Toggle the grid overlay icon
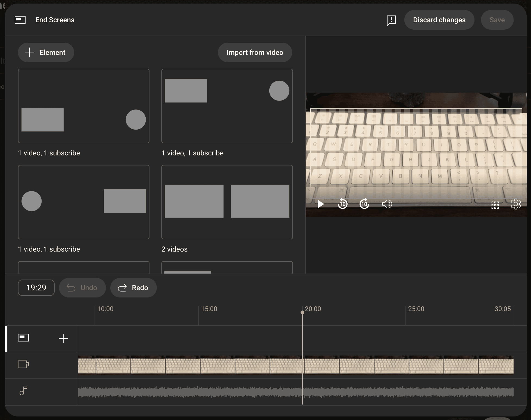Image resolution: width=531 pixels, height=420 pixels. pos(495,205)
